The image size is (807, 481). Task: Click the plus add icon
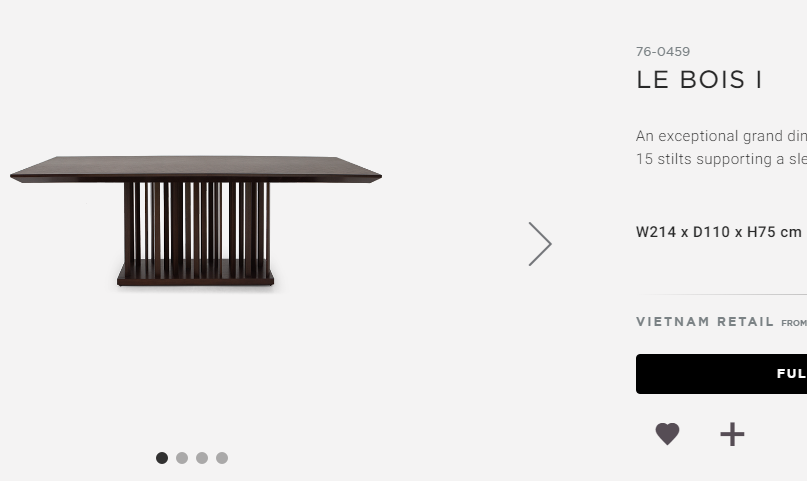coord(732,433)
